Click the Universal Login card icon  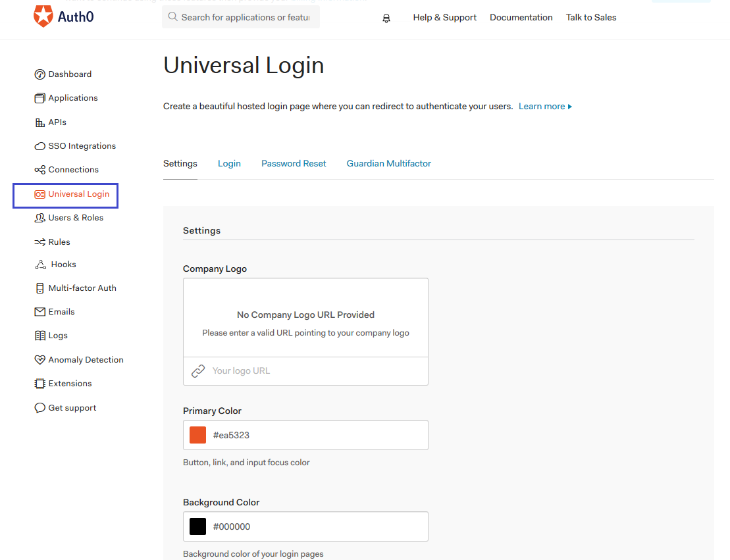[x=40, y=194]
